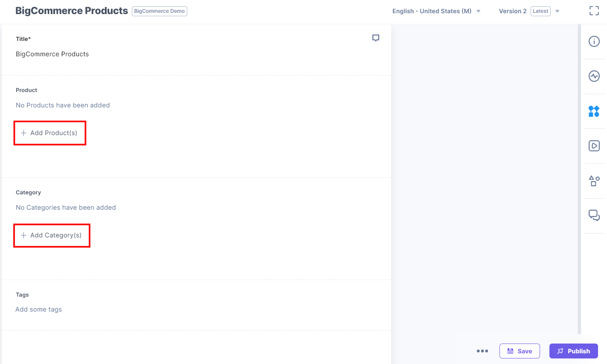Click the Latest version badge
Viewport: 607px width, 364px height.
tap(540, 11)
